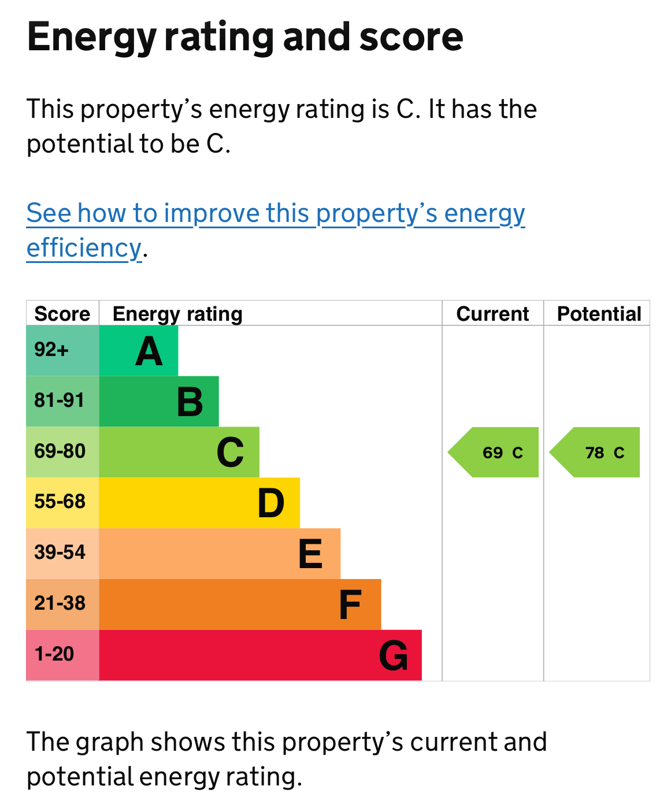Select the green A rating bar
The height and width of the screenshot is (812, 656).
(x=139, y=351)
